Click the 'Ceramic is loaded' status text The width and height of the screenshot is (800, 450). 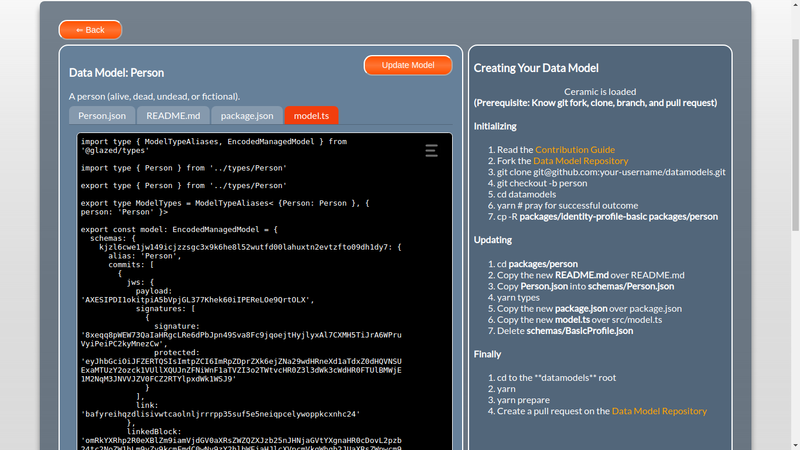pyautogui.click(x=600, y=92)
